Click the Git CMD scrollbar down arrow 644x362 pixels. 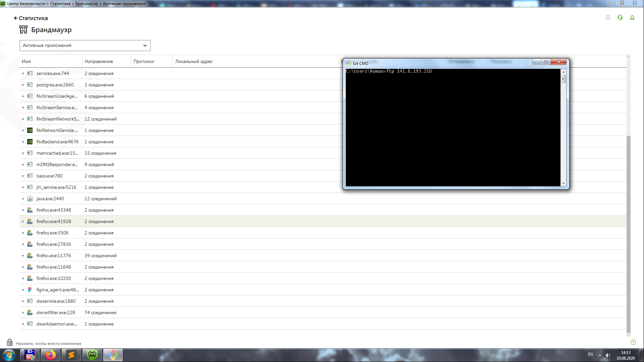(564, 184)
